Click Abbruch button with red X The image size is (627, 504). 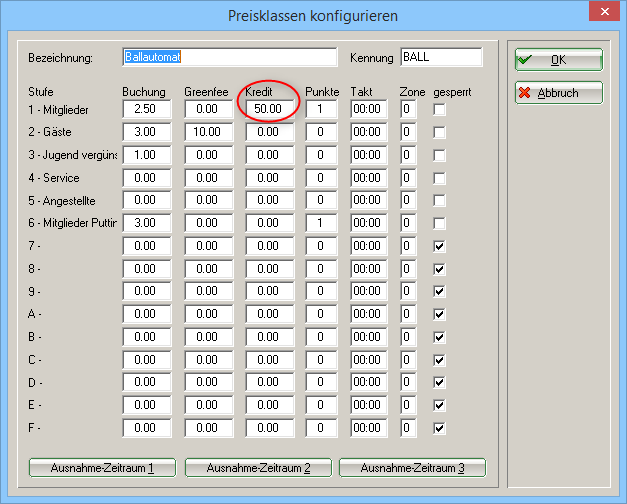click(x=558, y=93)
